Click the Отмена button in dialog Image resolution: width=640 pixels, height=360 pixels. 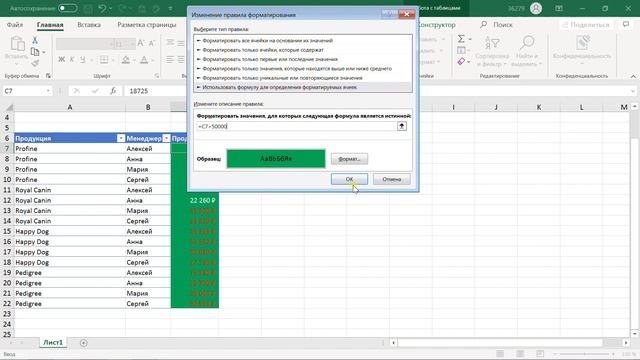click(x=391, y=179)
